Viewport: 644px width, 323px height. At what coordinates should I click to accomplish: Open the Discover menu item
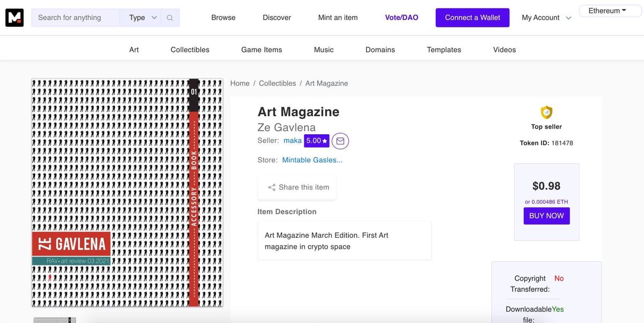coord(277,18)
